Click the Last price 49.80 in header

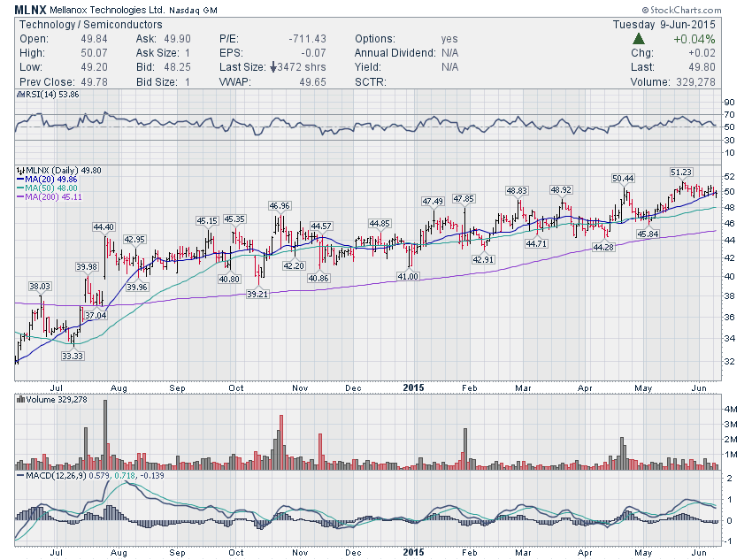(702, 67)
